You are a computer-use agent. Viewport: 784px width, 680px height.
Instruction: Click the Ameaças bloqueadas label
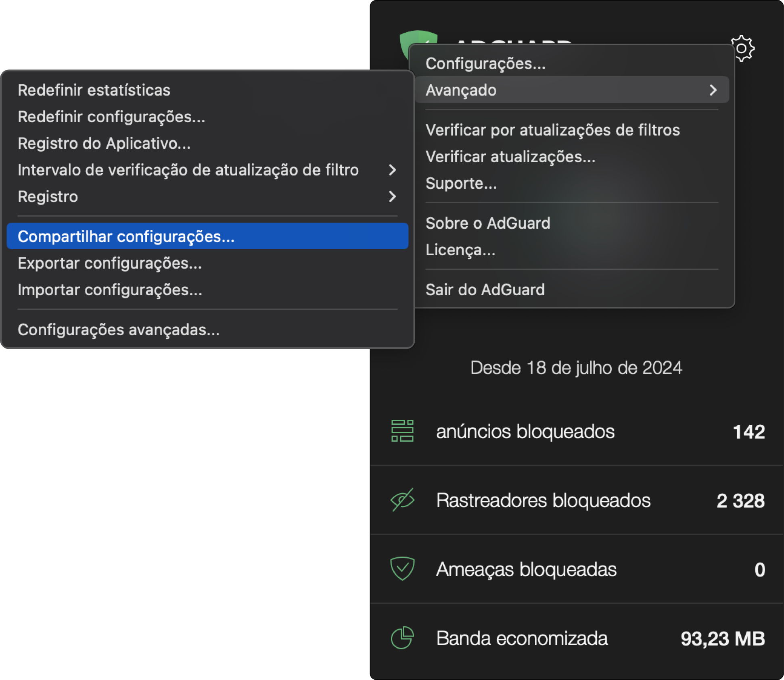[x=526, y=569]
